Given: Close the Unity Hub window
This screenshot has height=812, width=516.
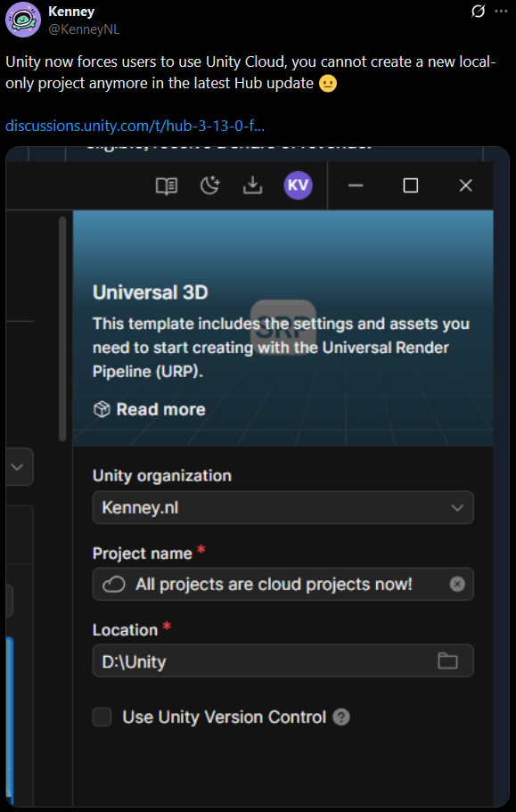Looking at the screenshot, I should 466,185.
